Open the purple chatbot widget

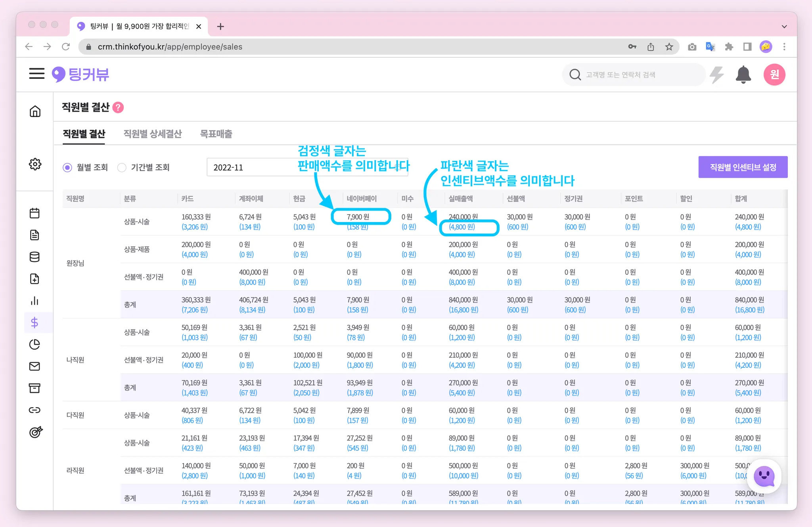point(764,476)
